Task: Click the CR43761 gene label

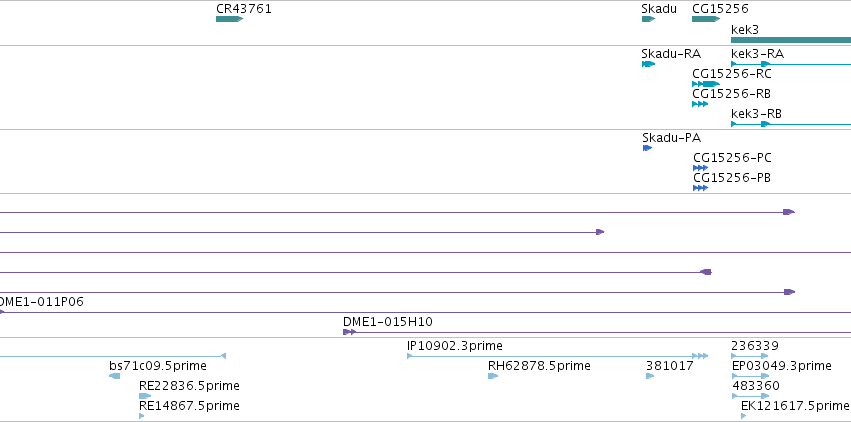Action: (x=244, y=9)
